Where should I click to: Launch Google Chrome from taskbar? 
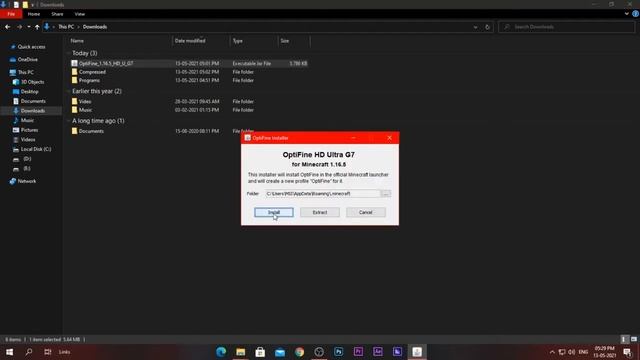pyautogui.click(x=299, y=352)
